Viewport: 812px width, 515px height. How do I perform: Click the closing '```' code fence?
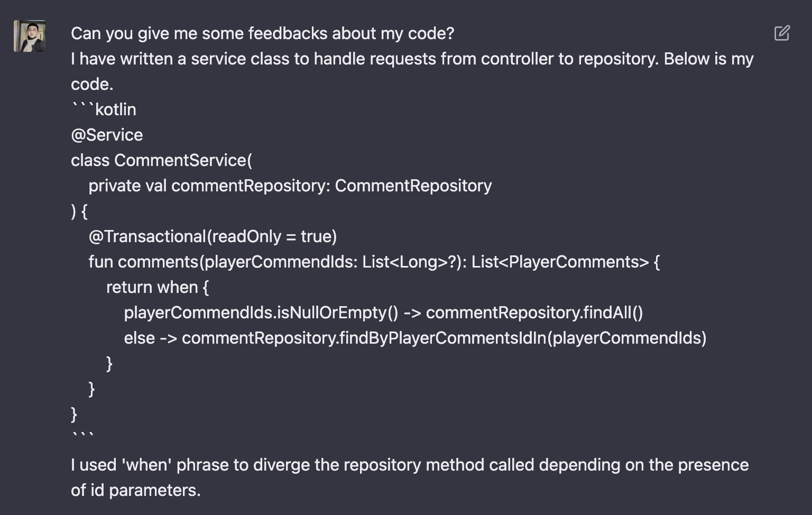(x=82, y=436)
